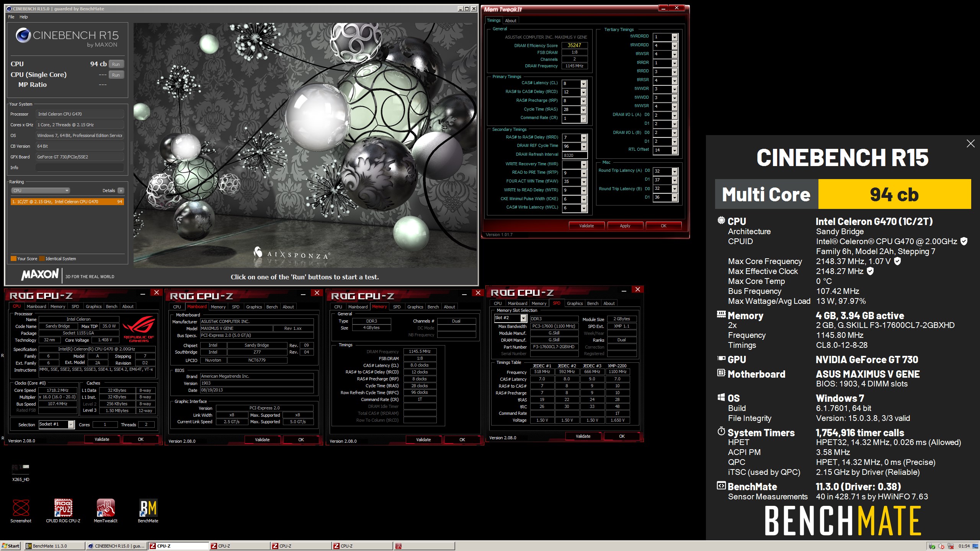Open the tWRDRD tertiary timing dropdown

tap(675, 37)
